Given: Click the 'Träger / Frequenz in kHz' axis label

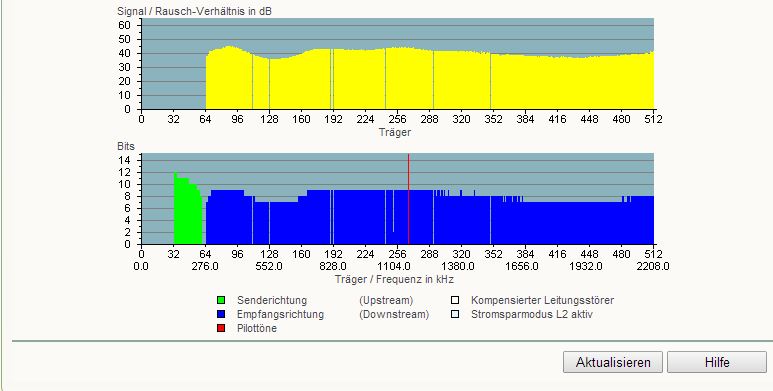Looking at the screenshot, I should pyautogui.click(x=394, y=279).
